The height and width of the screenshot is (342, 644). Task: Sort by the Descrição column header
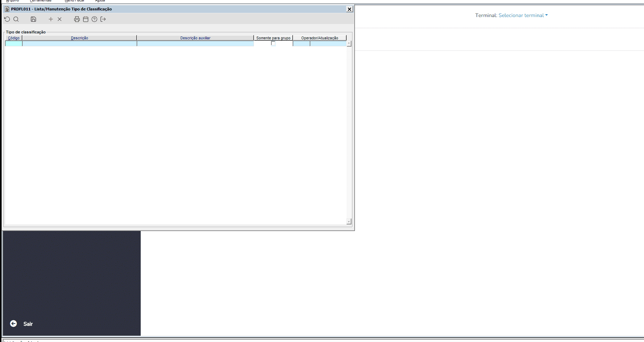point(79,38)
